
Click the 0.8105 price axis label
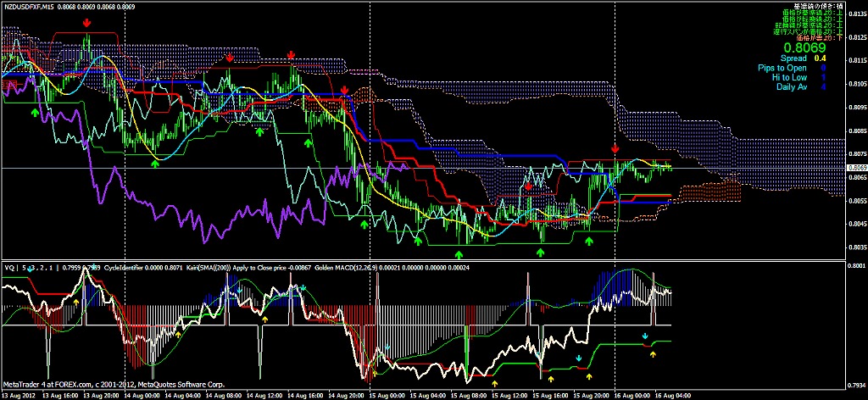pyautogui.click(x=856, y=84)
